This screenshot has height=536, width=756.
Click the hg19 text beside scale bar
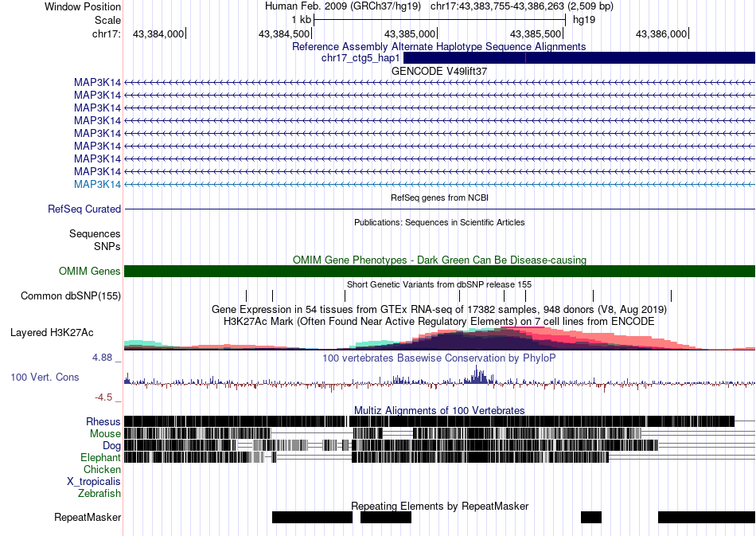coord(584,20)
